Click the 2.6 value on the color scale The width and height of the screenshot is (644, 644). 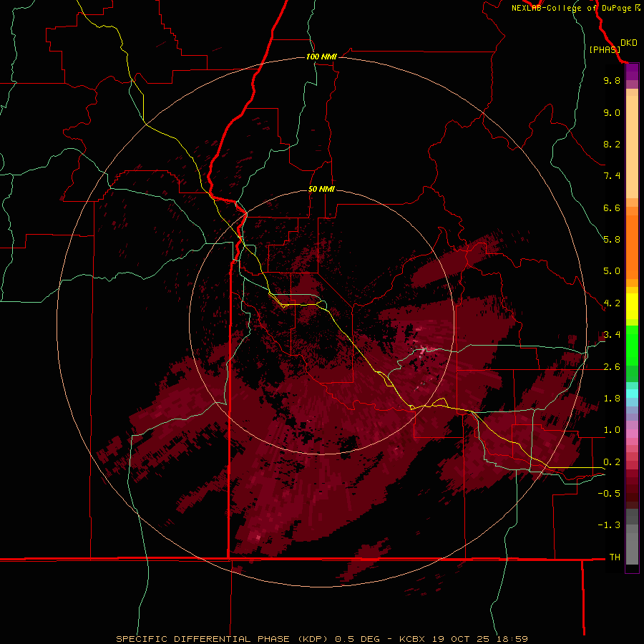[612, 366]
